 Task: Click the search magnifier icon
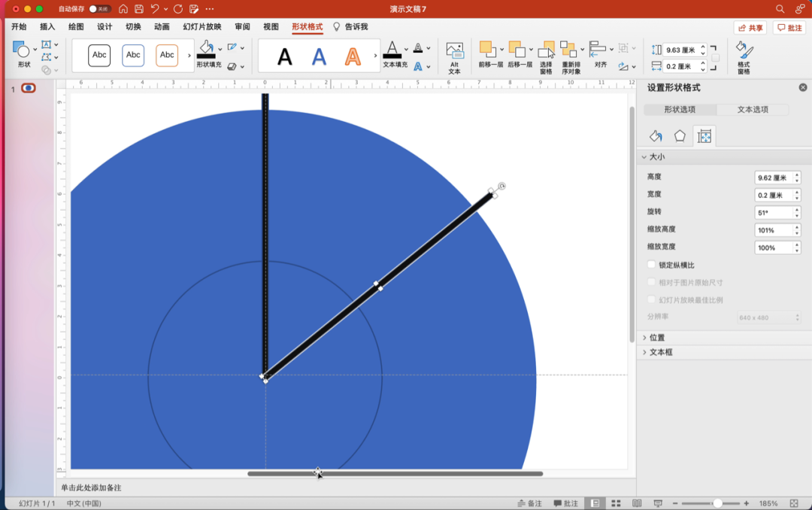coord(780,9)
